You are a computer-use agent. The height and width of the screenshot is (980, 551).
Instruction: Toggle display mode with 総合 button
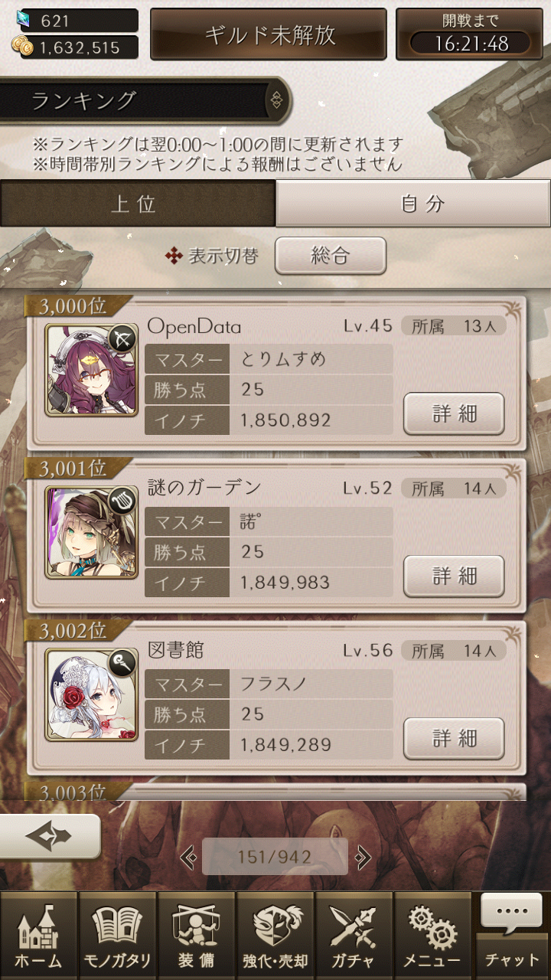pyautogui.click(x=331, y=256)
